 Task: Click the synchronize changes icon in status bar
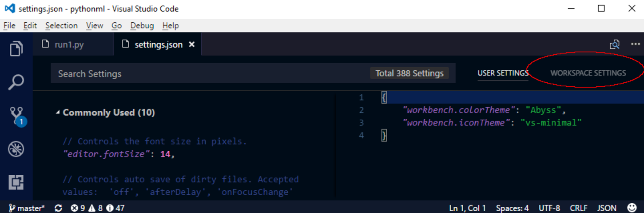coord(58,208)
